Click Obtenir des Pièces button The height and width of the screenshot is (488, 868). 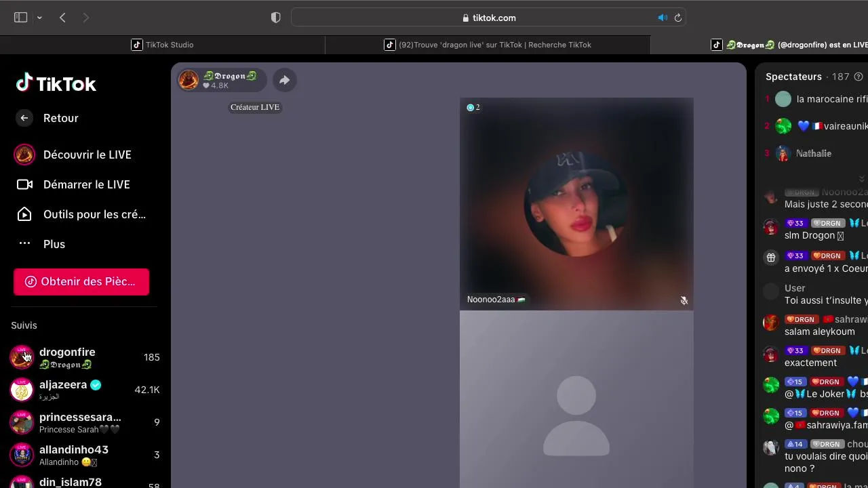81,282
